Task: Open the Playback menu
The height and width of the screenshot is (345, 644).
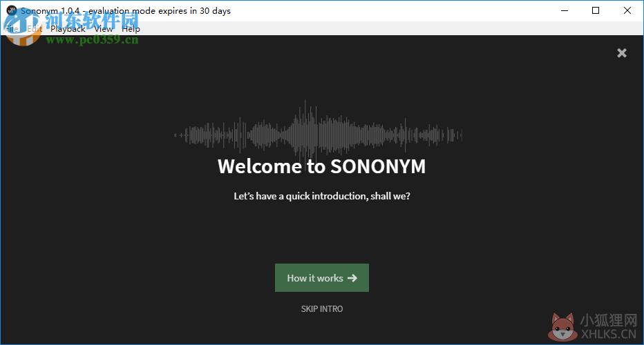Action: [68, 29]
